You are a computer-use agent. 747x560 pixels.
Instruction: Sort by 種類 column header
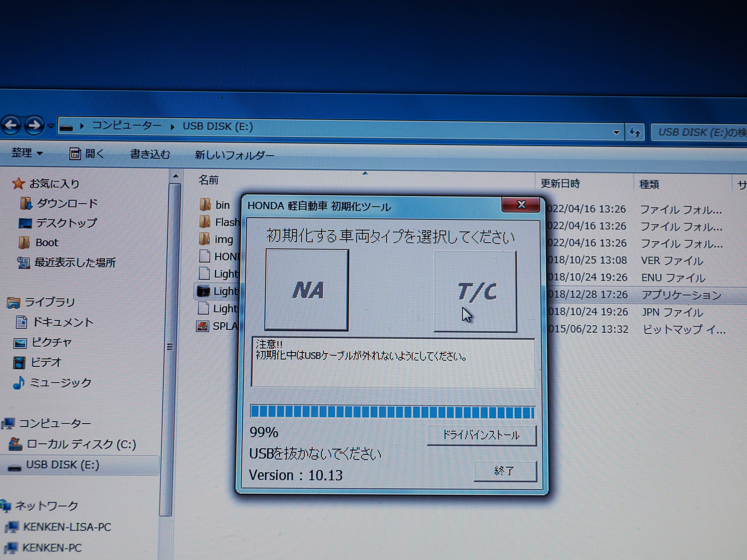coord(649,184)
